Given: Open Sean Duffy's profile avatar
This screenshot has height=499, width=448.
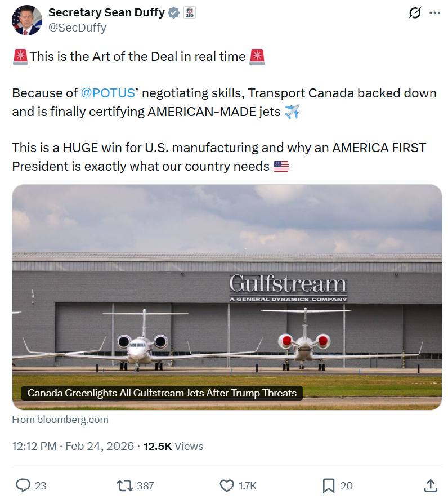Looking at the screenshot, I should [27, 20].
